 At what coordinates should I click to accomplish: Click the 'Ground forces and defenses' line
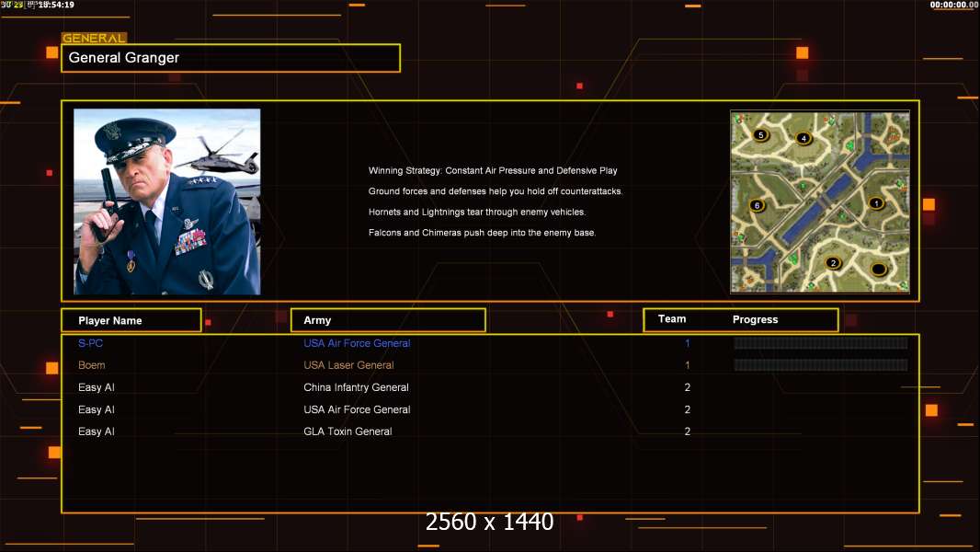[495, 191]
